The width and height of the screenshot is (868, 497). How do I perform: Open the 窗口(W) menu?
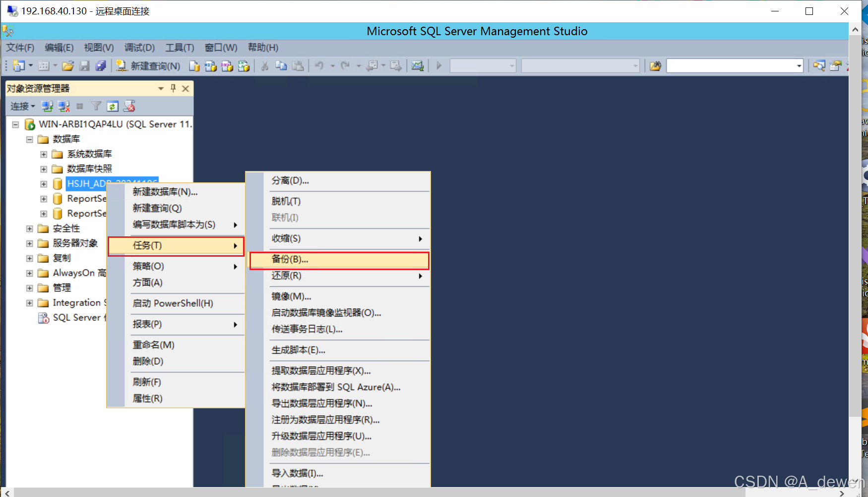[x=221, y=48]
